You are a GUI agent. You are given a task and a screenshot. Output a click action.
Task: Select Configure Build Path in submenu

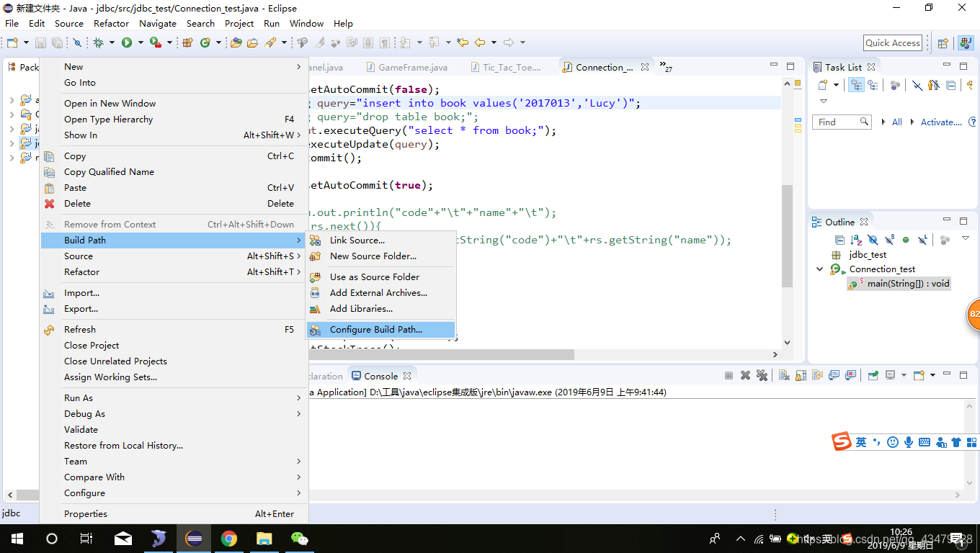(381, 330)
